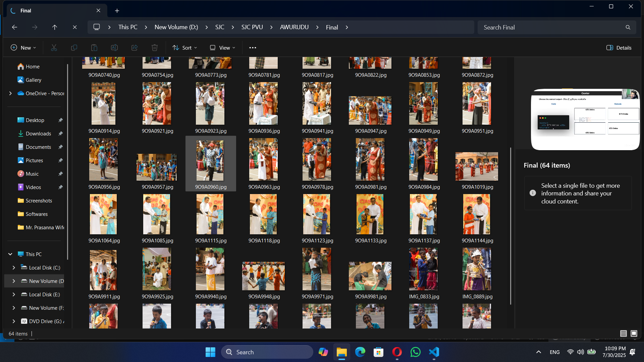The height and width of the screenshot is (362, 644).
Task: Click the Delete trash icon
Action: (x=155, y=48)
